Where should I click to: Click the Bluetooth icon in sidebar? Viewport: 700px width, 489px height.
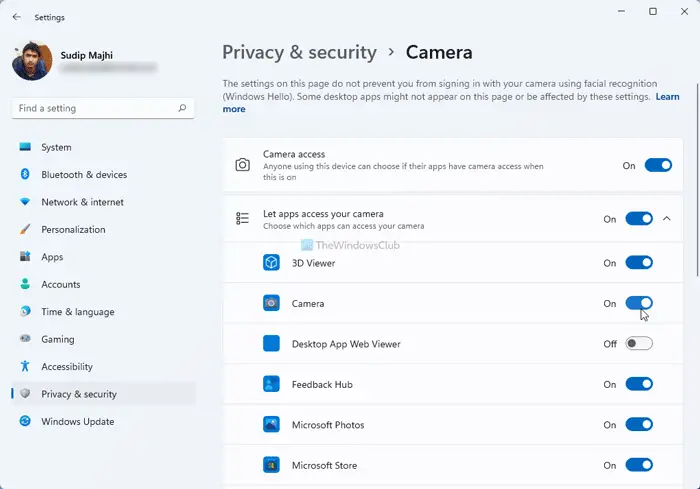[25, 174]
